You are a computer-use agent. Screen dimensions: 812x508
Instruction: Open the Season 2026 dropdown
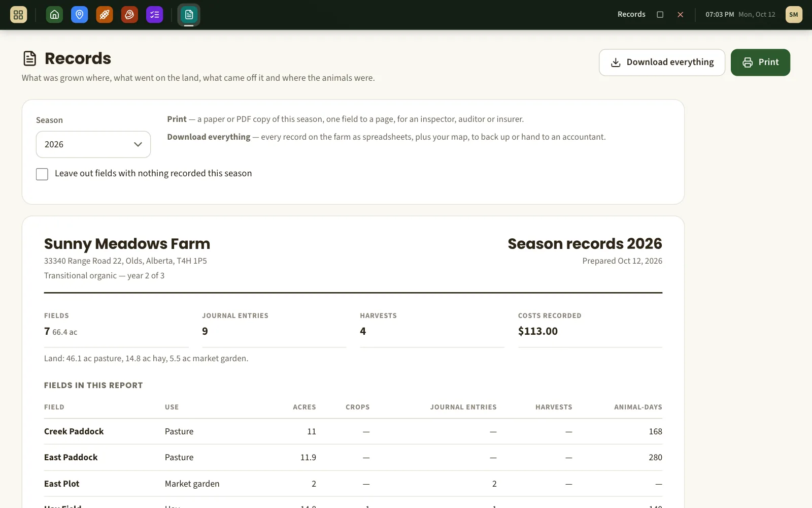(93, 144)
